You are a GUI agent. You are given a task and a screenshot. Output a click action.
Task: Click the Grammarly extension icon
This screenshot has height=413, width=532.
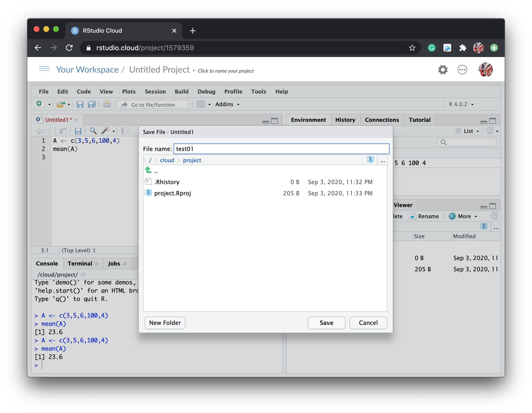432,48
